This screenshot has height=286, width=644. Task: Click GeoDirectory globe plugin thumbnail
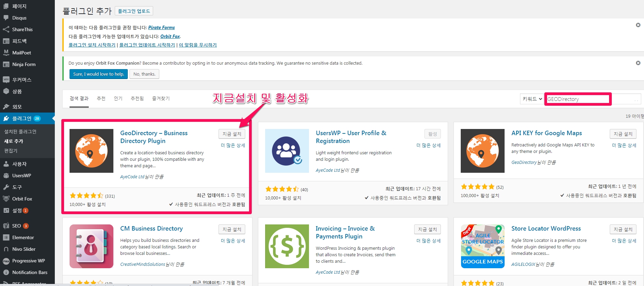pos(91,151)
